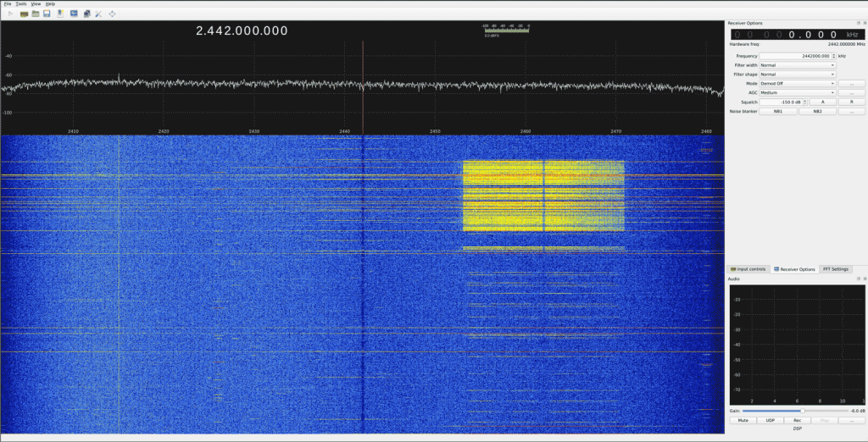Save settings with the floppy disk icon
This screenshot has width=868, height=442.
(x=47, y=14)
